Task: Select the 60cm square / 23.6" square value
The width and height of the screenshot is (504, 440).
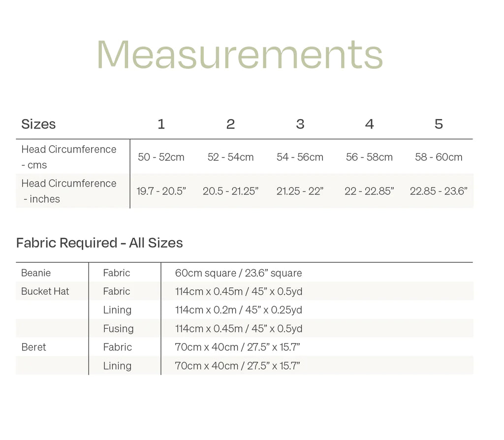Action: 238,273
